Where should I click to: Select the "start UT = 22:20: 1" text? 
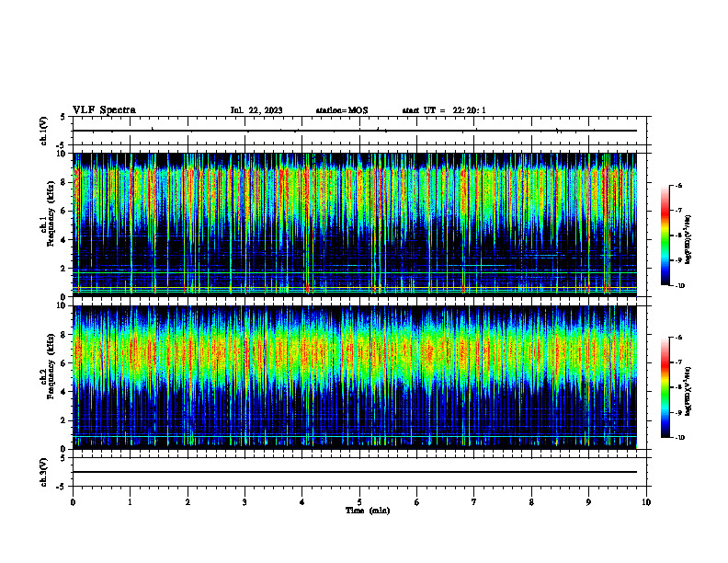pyautogui.click(x=444, y=110)
